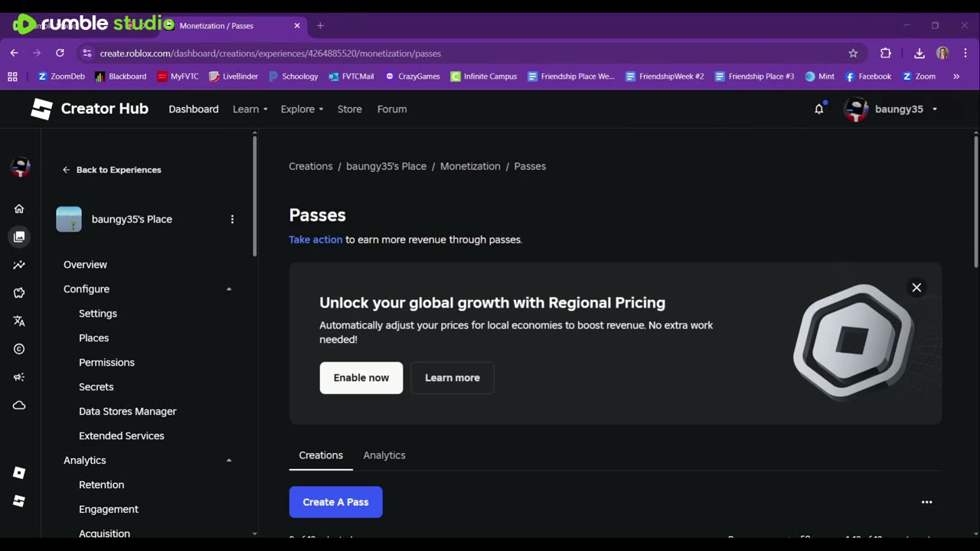This screenshot has width=980, height=551.
Task: Open the translation icon in left rail
Action: click(19, 321)
